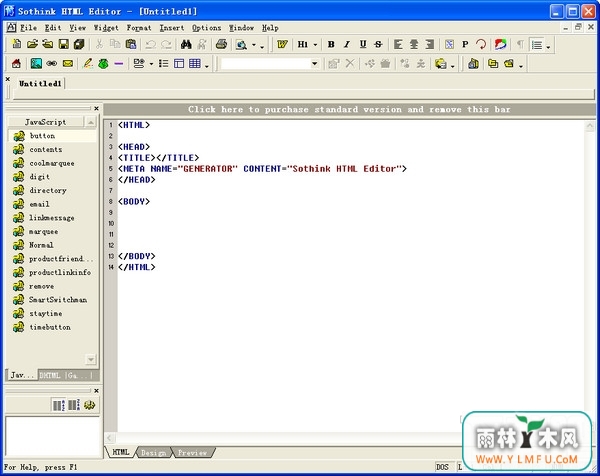The height and width of the screenshot is (476, 600).
Task: Open the Help menu
Action: 270,28
